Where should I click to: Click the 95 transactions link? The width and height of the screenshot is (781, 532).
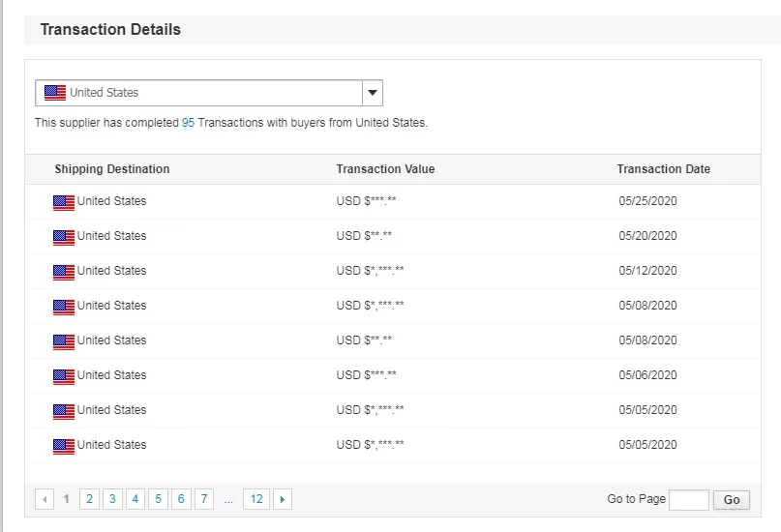tap(188, 123)
